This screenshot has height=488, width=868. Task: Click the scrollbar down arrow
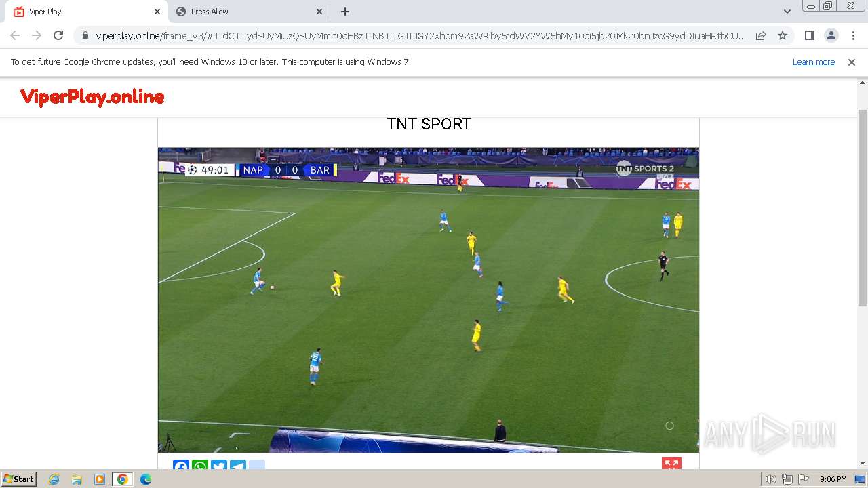point(863,463)
